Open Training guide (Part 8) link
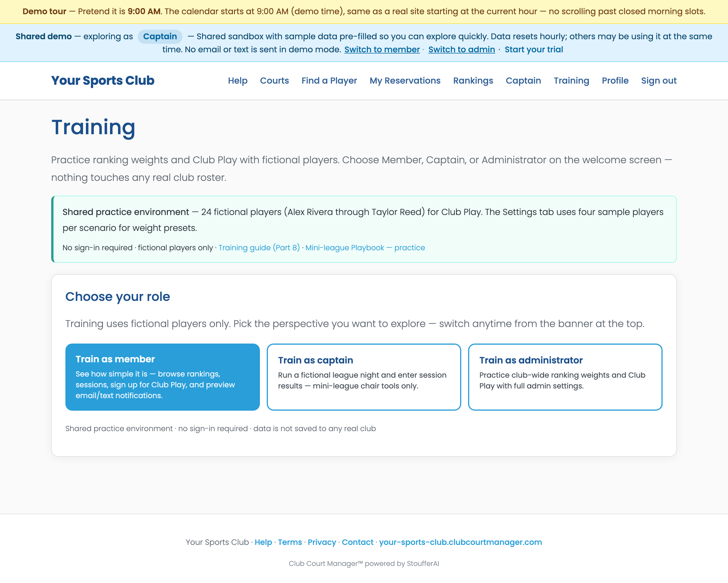Image resolution: width=728 pixels, height=583 pixels. coord(259,248)
